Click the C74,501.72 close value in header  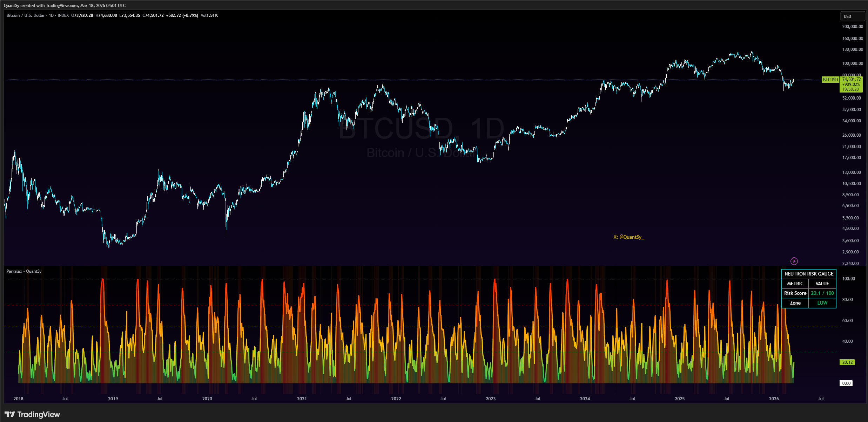153,15
